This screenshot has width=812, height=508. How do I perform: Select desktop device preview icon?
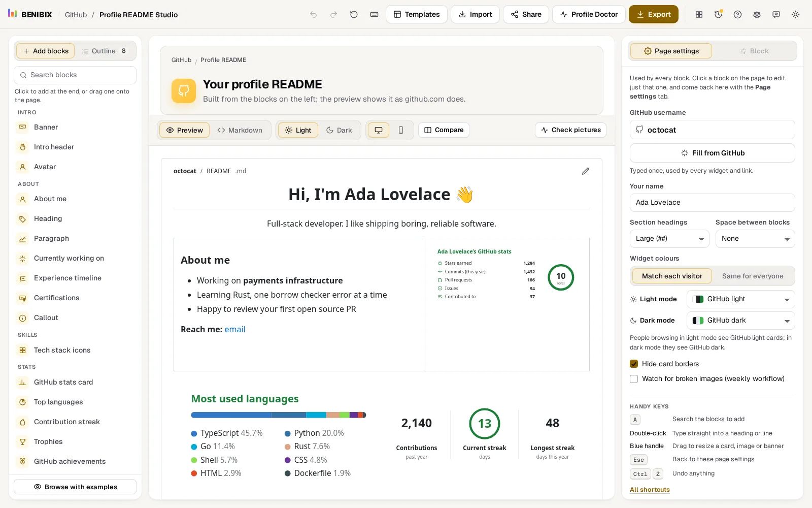[x=379, y=130]
